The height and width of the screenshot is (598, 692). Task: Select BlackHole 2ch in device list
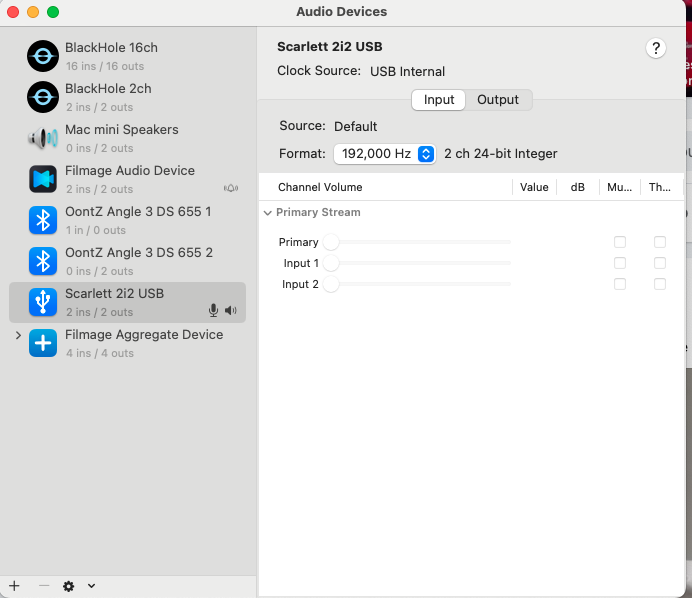pyautogui.click(x=127, y=97)
